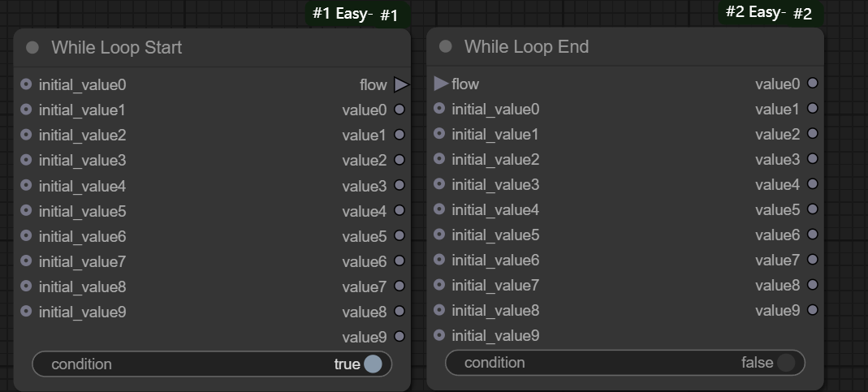Screen dimensions: 868x392
Task: Click the initial_value5 input socket on While Loop Start
Action: pos(26,211)
